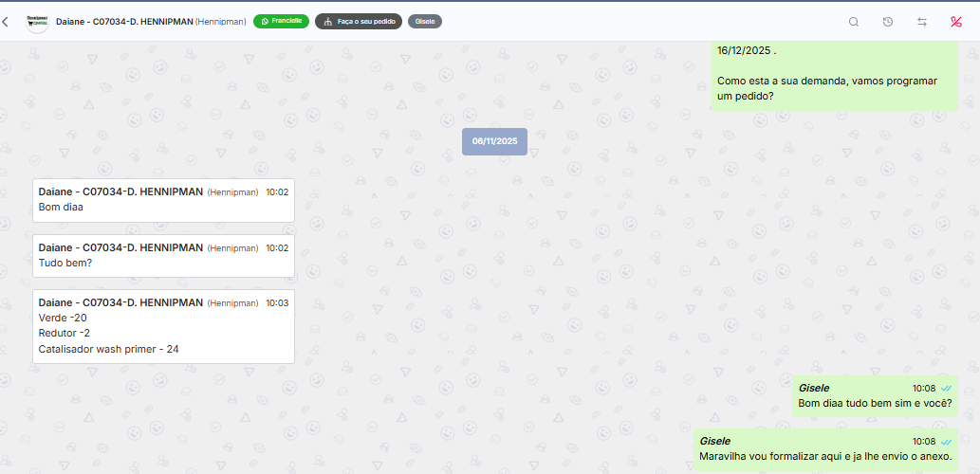Select the Verde -20 order message
Image resolution: width=980 pixels, height=474 pixels.
(x=163, y=326)
